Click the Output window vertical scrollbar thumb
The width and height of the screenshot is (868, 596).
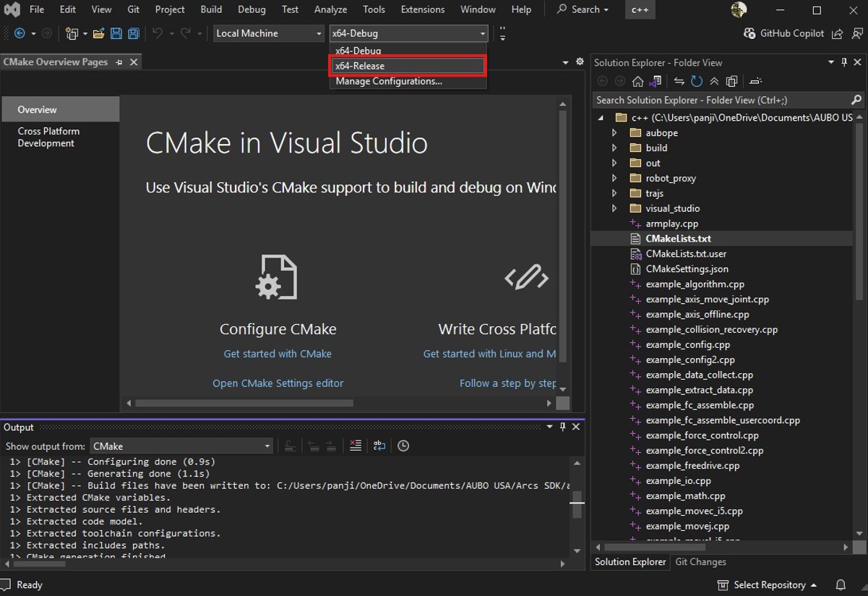coord(577,504)
